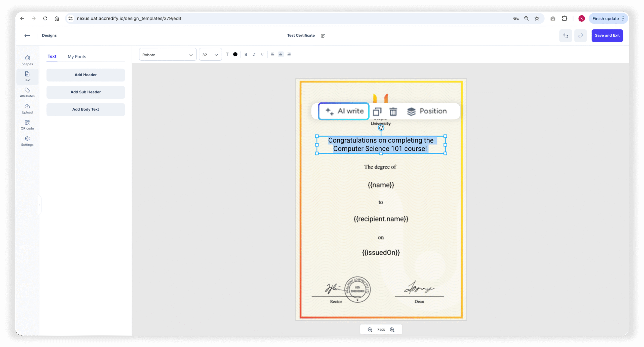Click Save and Exit
This screenshot has height=347, width=644.
[607, 35]
